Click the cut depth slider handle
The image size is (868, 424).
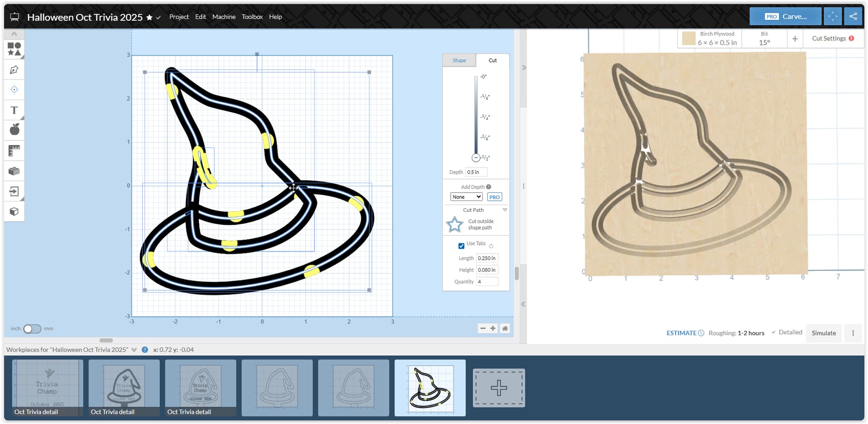[476, 158]
